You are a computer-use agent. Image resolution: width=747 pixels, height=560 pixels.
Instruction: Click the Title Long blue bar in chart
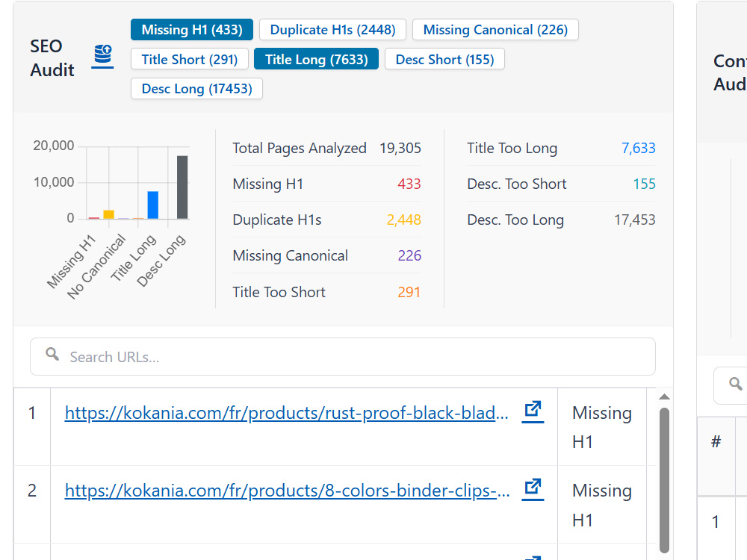coord(153,205)
